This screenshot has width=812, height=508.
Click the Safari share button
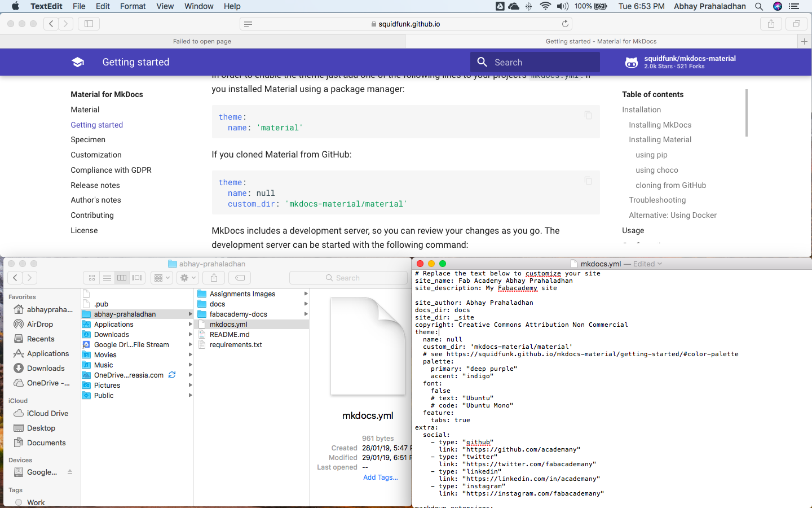click(771, 24)
